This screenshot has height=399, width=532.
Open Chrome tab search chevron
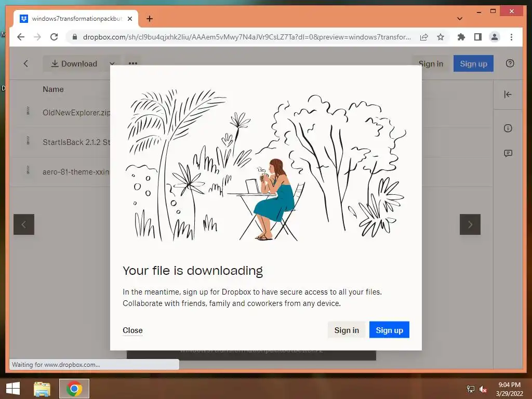coord(460,19)
